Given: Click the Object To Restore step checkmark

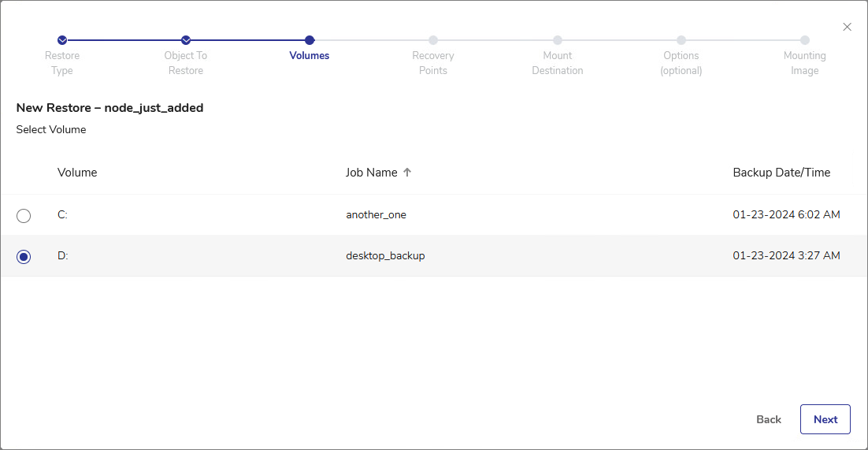Looking at the screenshot, I should pyautogui.click(x=186, y=40).
